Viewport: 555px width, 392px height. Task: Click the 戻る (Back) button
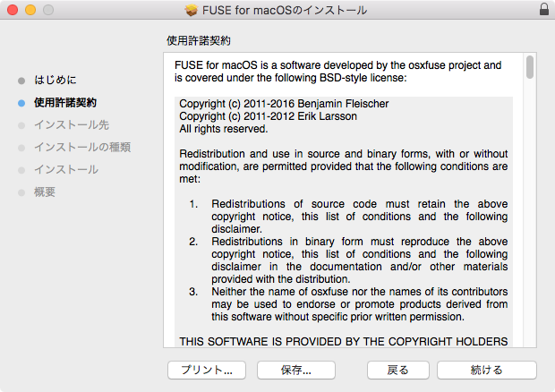tap(398, 370)
